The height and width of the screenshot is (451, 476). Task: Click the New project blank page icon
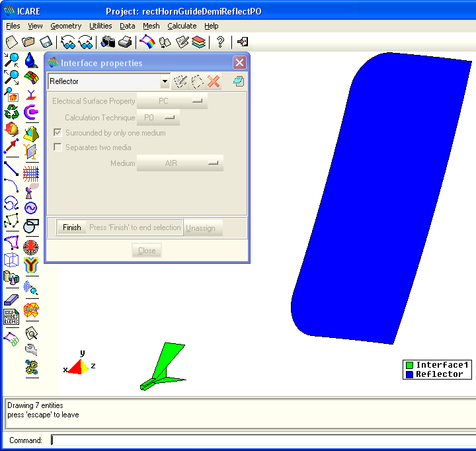point(11,42)
